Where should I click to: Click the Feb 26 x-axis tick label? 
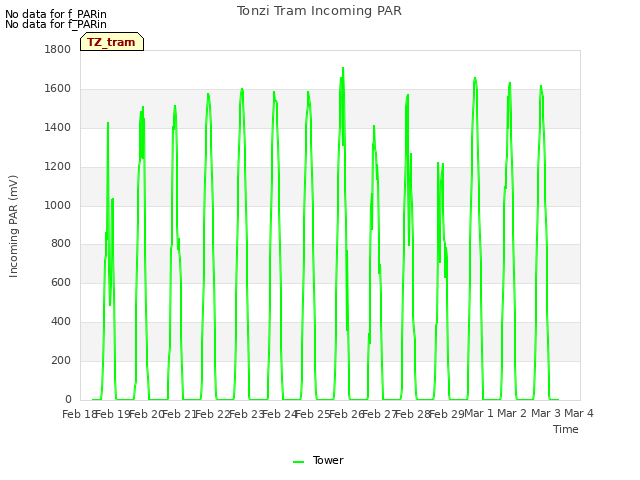click(x=345, y=414)
